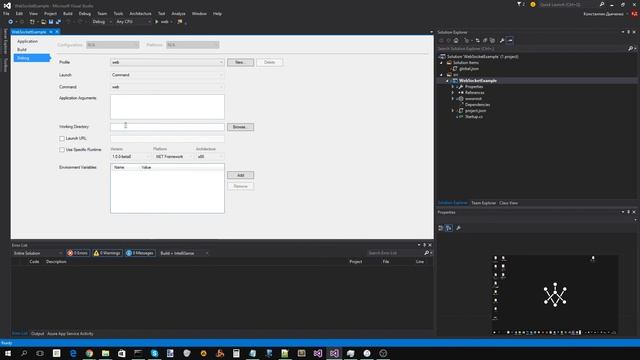Select global.json in Solution Explorer
This screenshot has height=360, width=640.
[469, 69]
